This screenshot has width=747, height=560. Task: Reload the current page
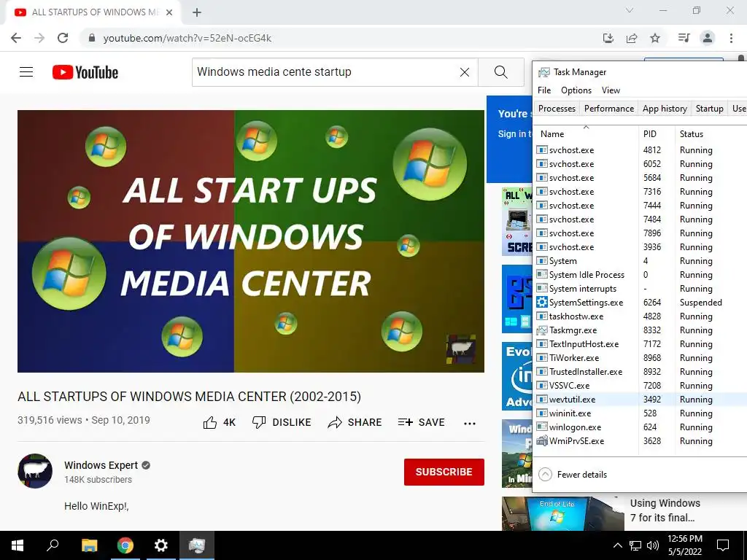(x=63, y=38)
